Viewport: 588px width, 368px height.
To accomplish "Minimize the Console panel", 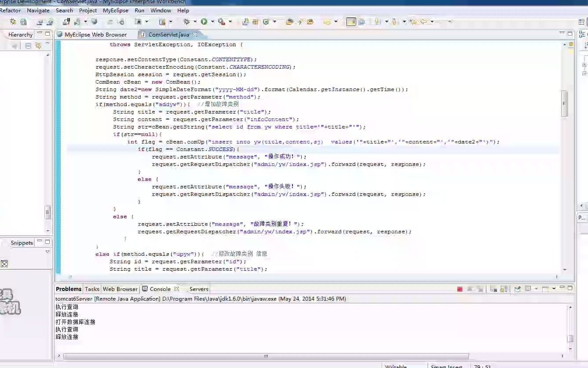I will (562, 287).
